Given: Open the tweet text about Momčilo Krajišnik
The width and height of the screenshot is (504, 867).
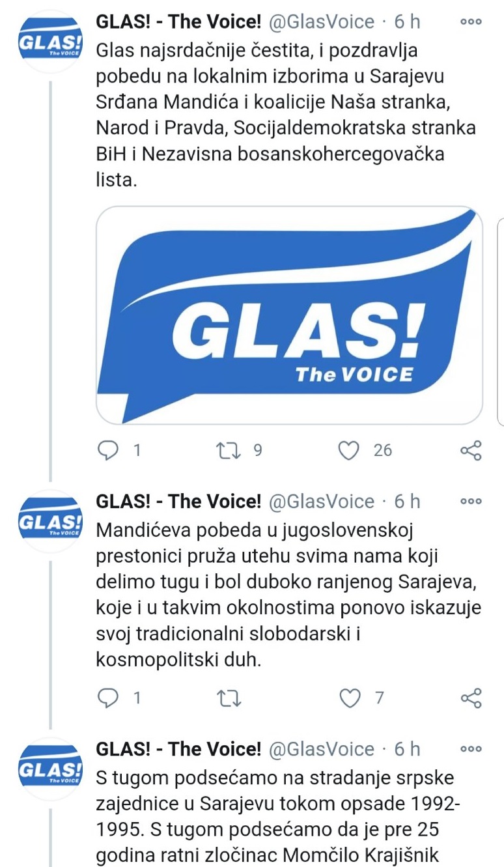Looking at the screenshot, I should (x=280, y=817).
